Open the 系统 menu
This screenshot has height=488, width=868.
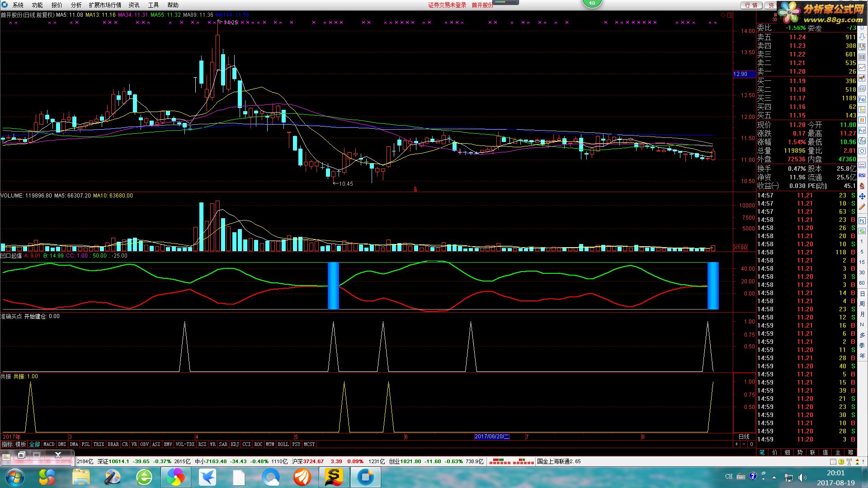pyautogui.click(x=18, y=5)
